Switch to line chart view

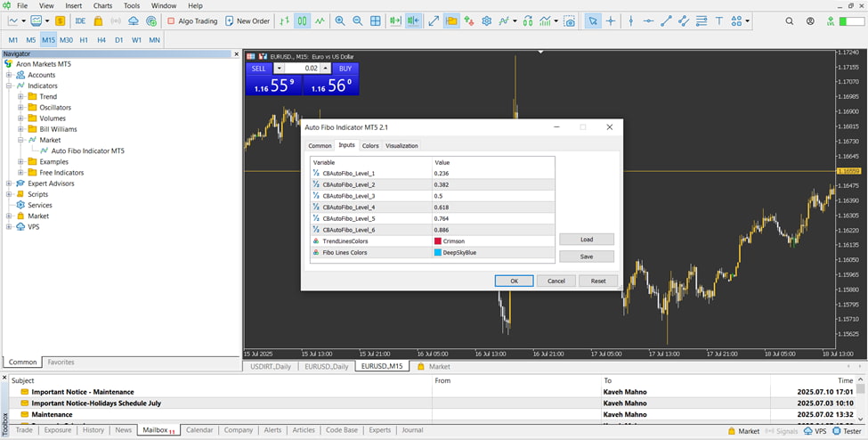tap(320, 21)
